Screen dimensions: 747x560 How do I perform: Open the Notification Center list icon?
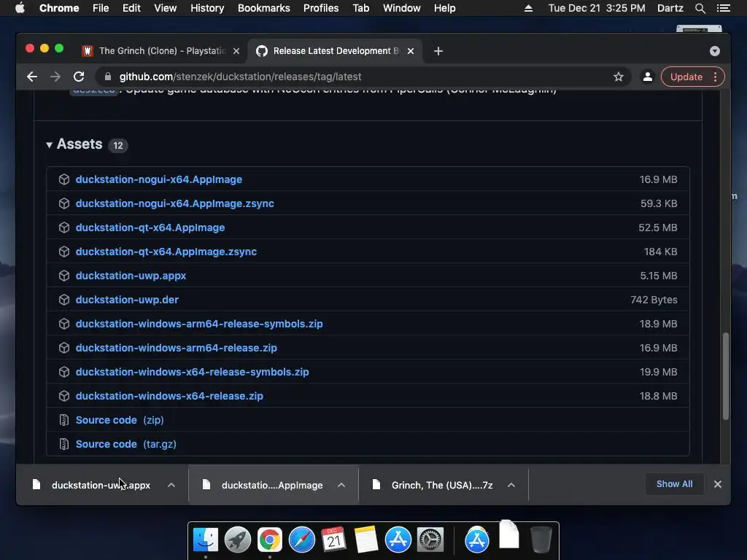pos(723,8)
